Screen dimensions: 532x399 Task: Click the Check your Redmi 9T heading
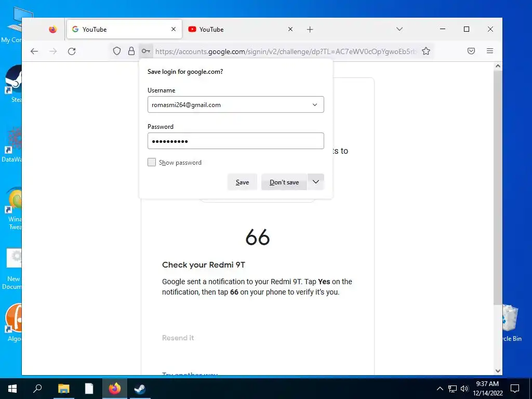point(204,265)
